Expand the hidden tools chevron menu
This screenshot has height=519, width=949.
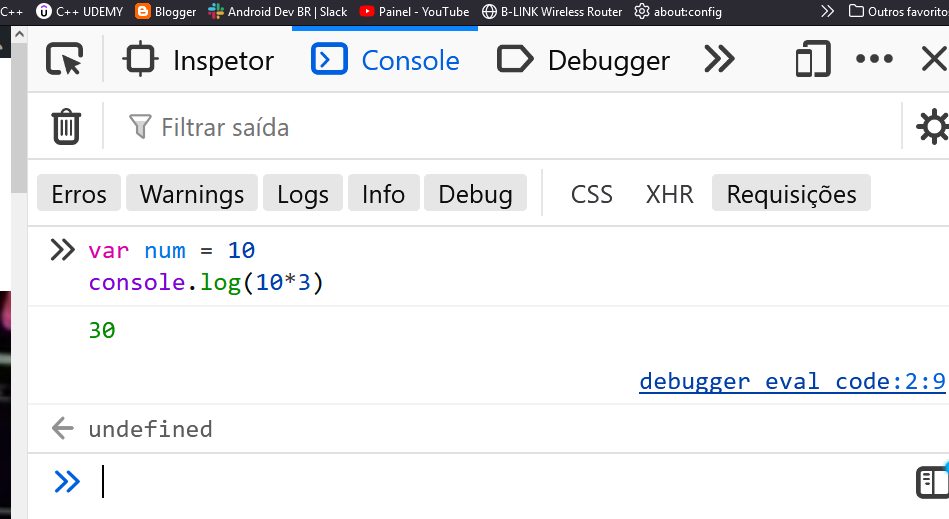coord(719,60)
